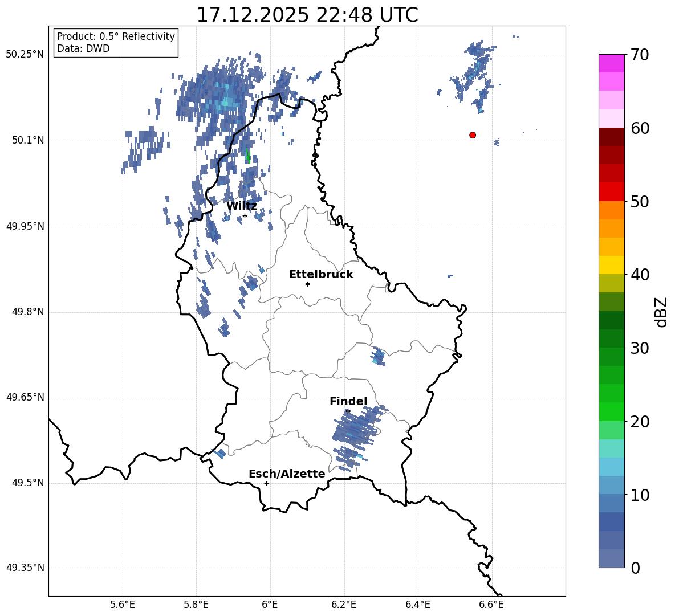Image resolution: width=675 pixels, height=616 pixels.
Task: Click colorbar tick label 70
Action: (640, 55)
